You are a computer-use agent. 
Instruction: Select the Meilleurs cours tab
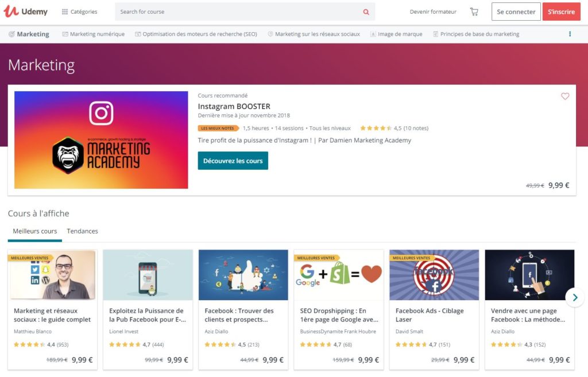pos(35,231)
